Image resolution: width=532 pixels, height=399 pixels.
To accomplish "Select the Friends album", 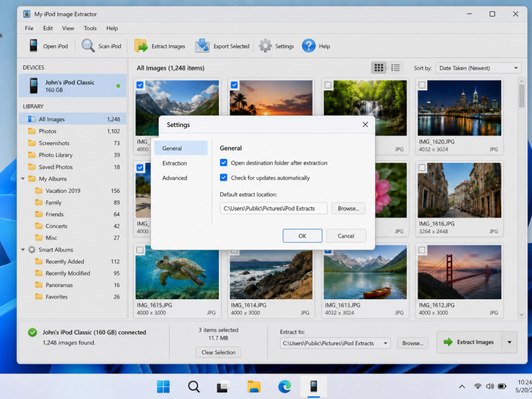I will pyautogui.click(x=72, y=214).
